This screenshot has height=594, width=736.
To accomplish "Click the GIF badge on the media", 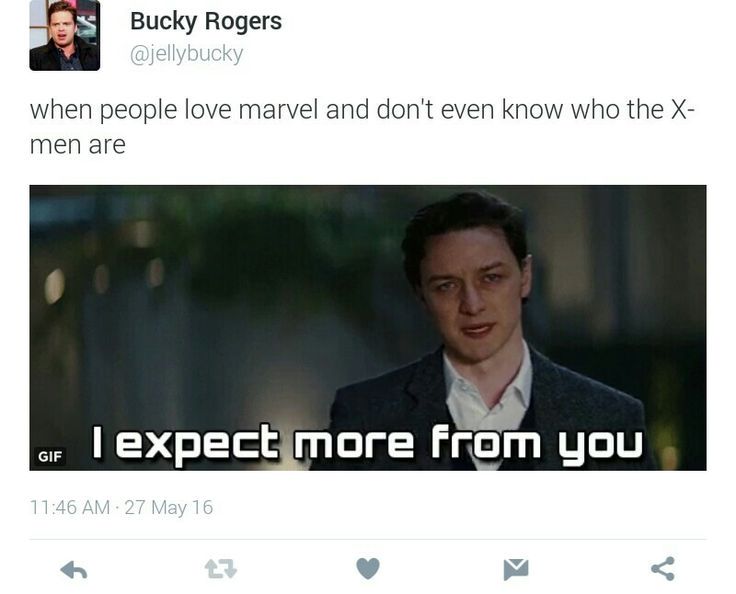I will 50,456.
